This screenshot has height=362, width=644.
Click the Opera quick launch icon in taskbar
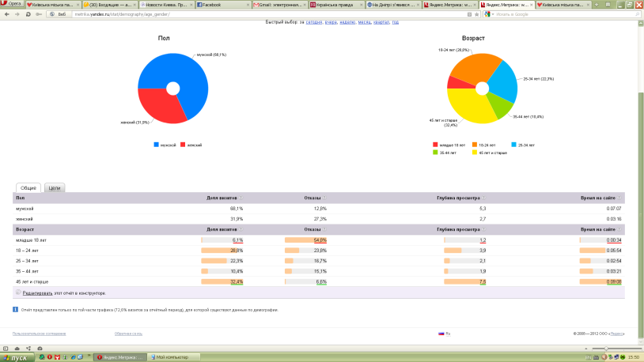[50, 357]
